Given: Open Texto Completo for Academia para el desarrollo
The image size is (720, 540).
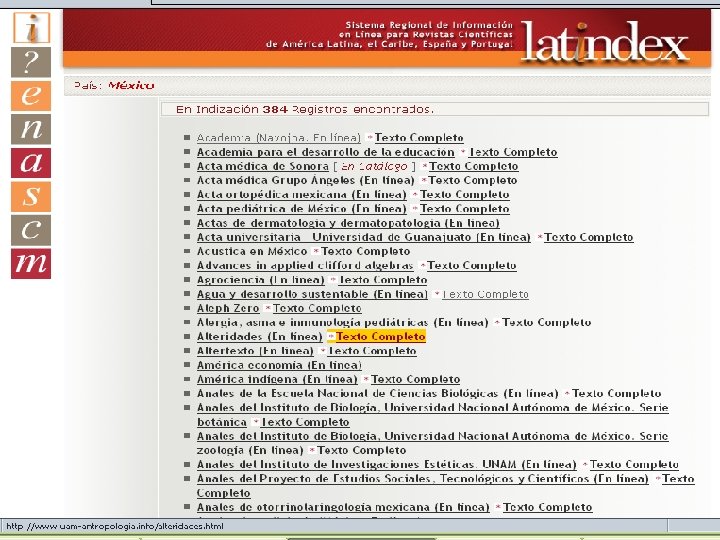Looking at the screenshot, I should 513,152.
